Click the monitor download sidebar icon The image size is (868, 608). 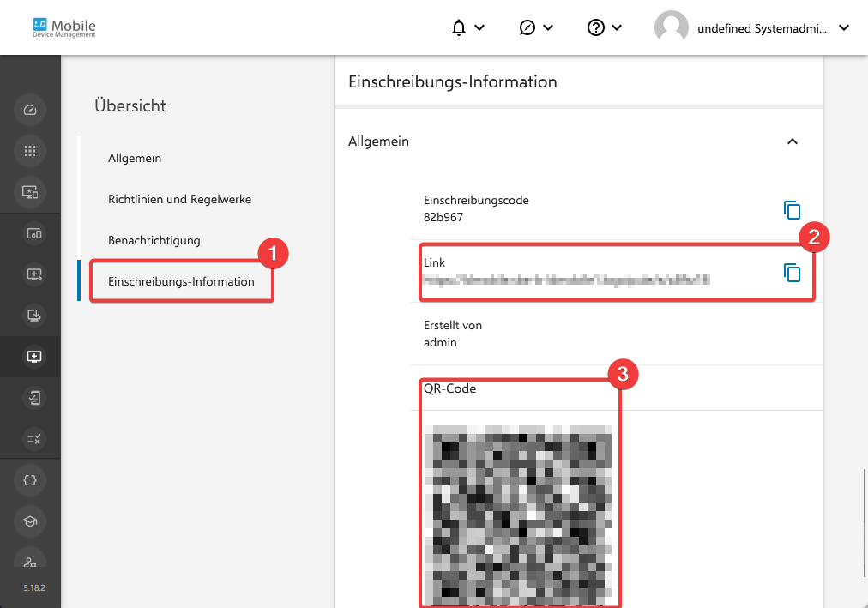coord(33,316)
